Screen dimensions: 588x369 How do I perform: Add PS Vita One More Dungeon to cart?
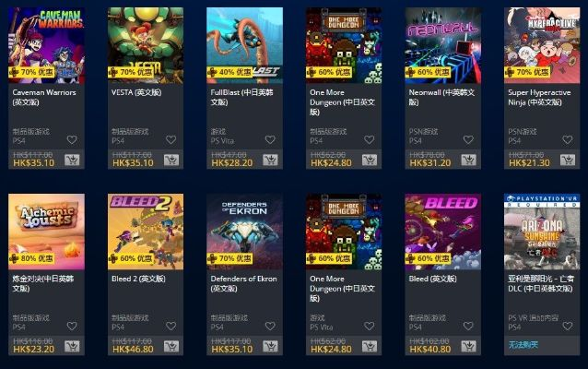tap(370, 347)
